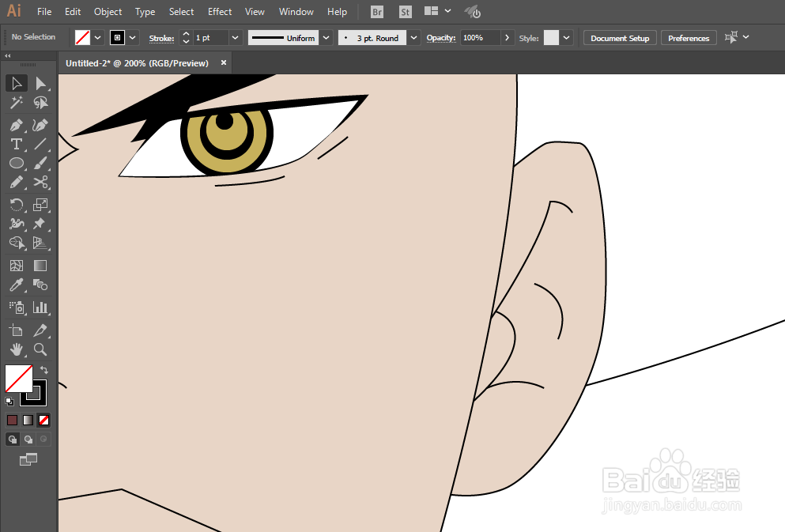Activate the Pen tool
This screenshot has width=785, height=532.
click(16, 124)
